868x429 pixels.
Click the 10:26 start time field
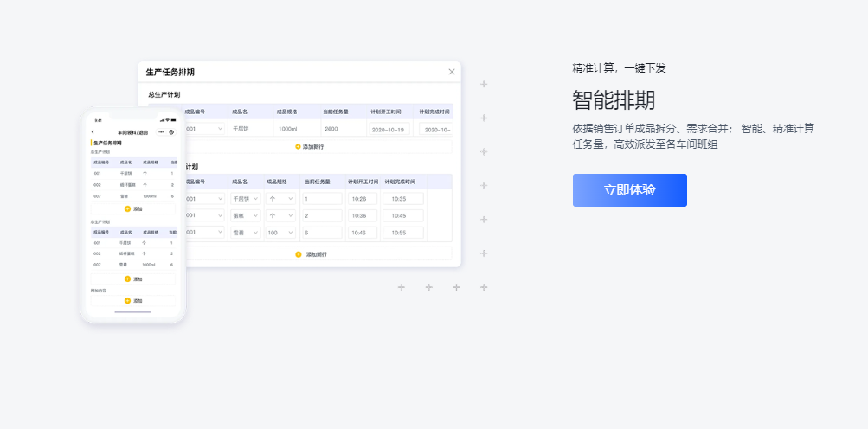[x=363, y=199]
